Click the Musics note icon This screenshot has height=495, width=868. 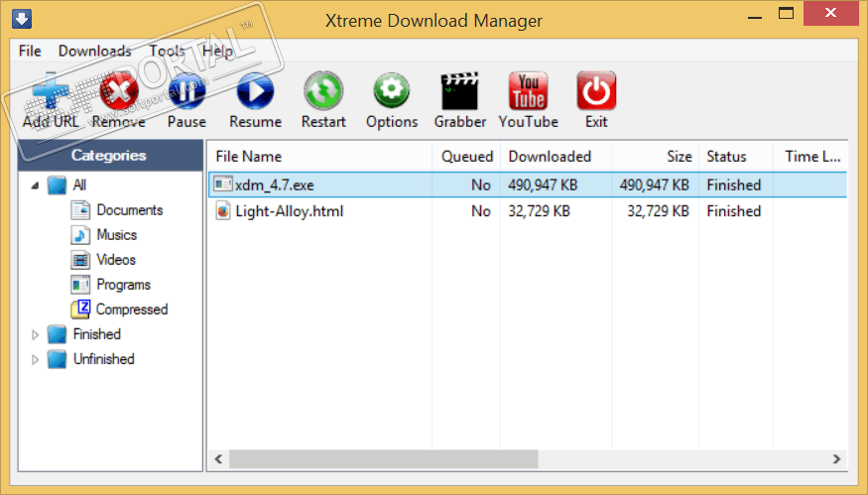pos(80,235)
